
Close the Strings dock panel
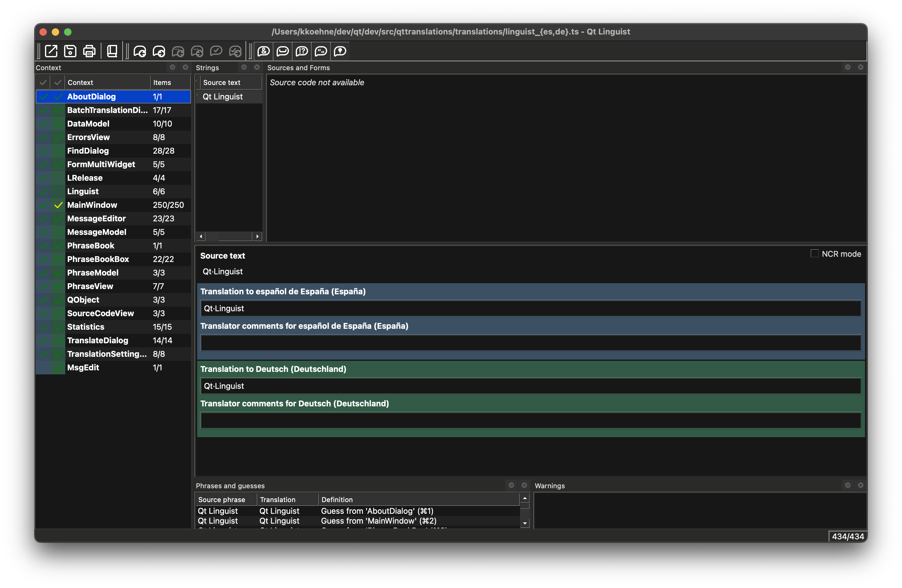[257, 67]
